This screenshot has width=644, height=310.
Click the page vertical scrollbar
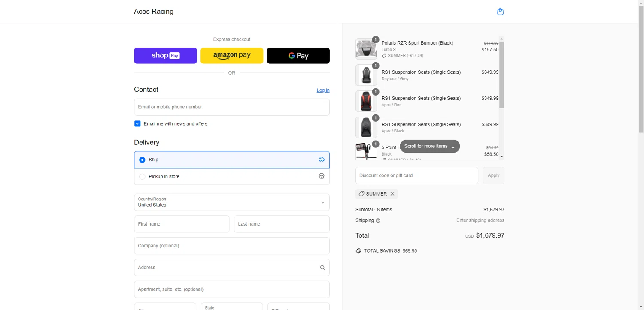(641, 69)
